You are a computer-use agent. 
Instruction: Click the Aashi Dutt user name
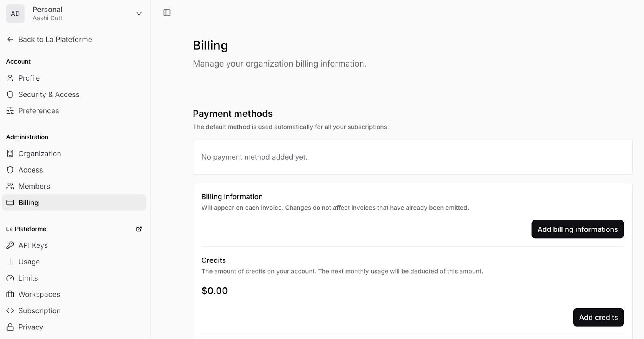coord(47,18)
